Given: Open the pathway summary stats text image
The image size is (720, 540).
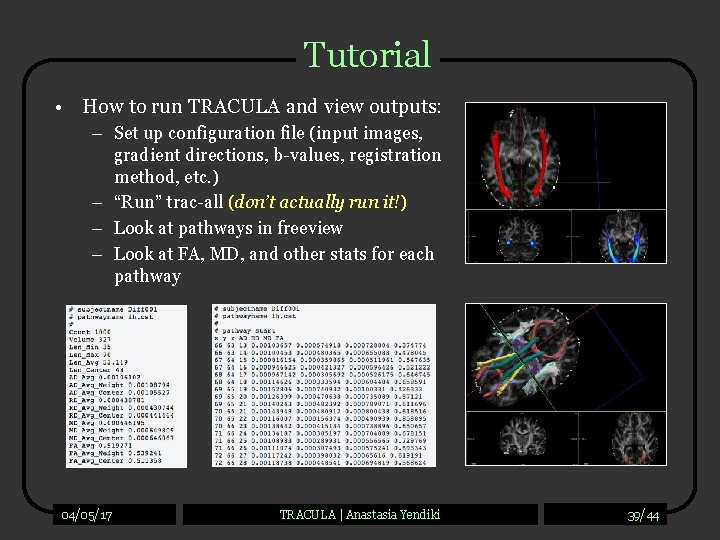Looking at the screenshot, I should click(x=126, y=386).
